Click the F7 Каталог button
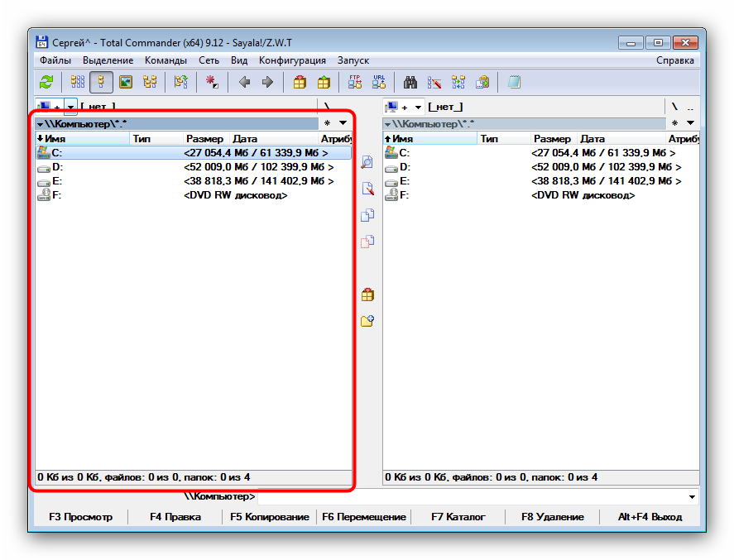This screenshot has height=560, width=734. coord(458,517)
